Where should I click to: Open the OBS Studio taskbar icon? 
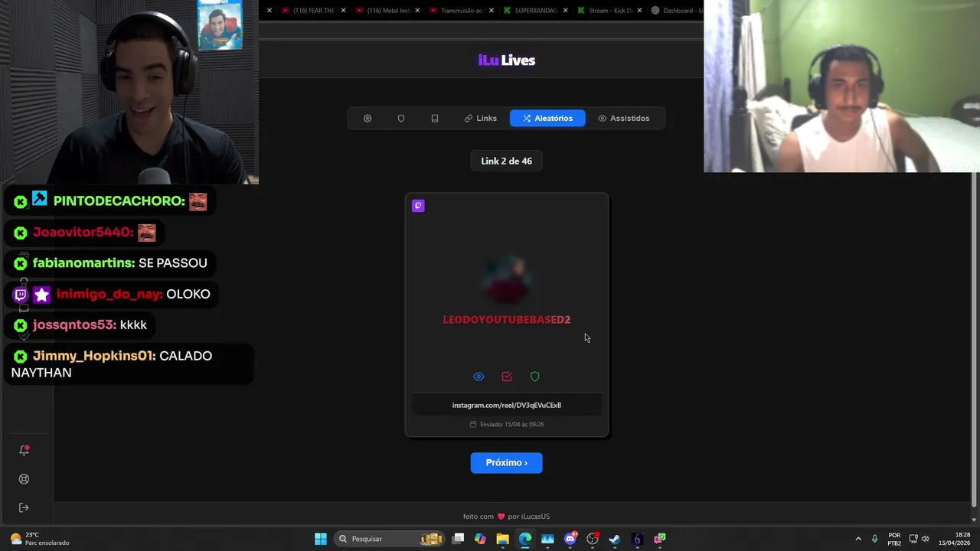593,539
